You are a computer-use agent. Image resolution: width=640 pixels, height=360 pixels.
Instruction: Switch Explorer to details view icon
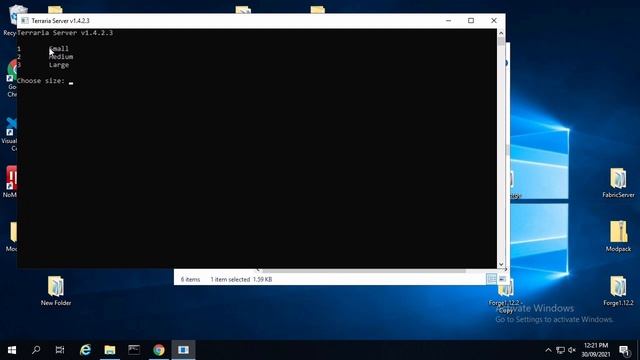point(491,279)
